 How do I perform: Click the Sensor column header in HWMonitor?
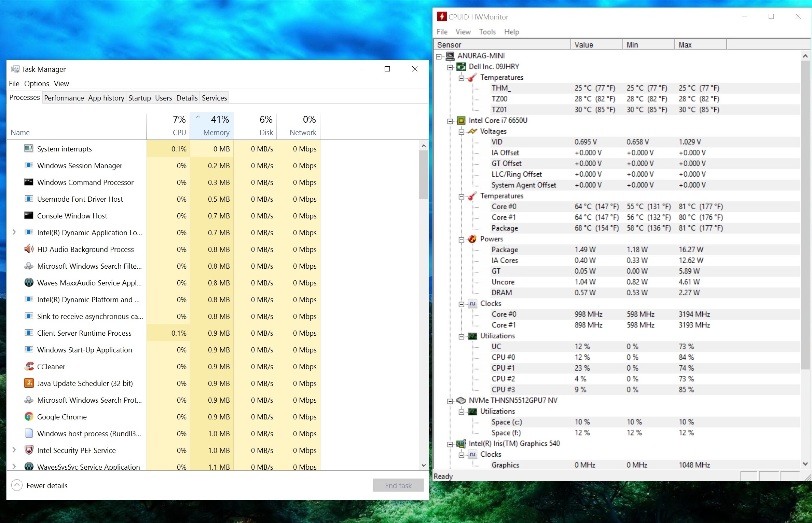pos(502,45)
